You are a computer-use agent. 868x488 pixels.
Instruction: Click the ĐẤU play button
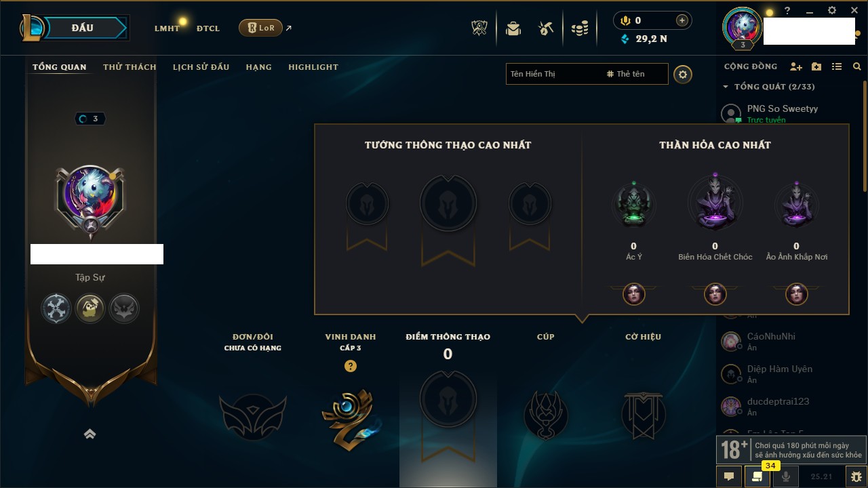point(83,28)
